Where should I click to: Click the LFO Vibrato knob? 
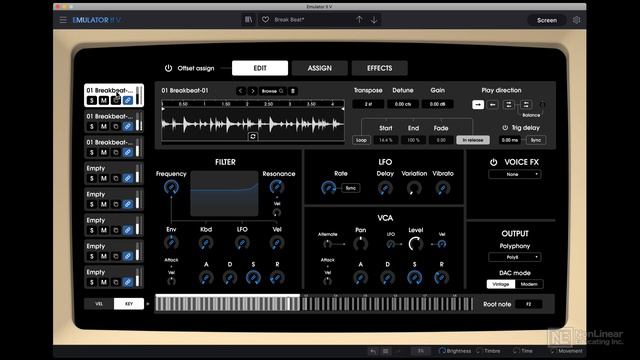pos(442,188)
